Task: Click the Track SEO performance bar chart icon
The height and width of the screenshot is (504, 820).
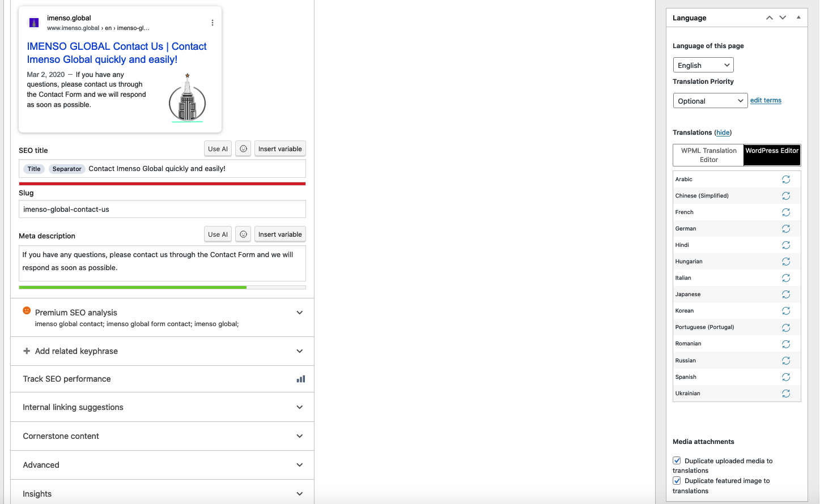Action: [301, 379]
